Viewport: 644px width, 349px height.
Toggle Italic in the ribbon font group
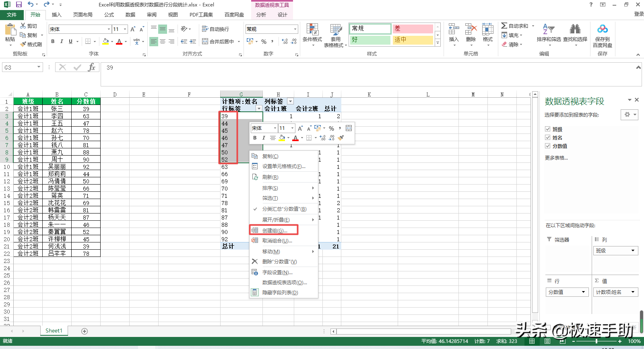coord(62,41)
